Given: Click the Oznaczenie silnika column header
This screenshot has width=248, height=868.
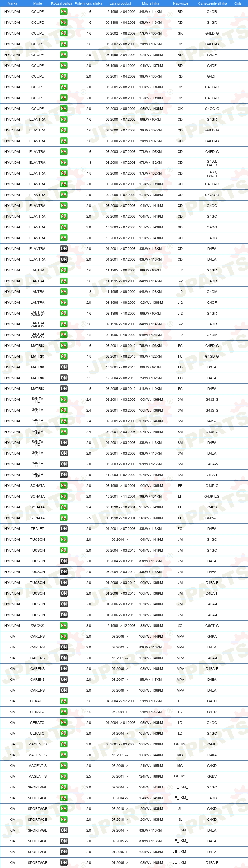Looking at the screenshot, I should (212, 3).
